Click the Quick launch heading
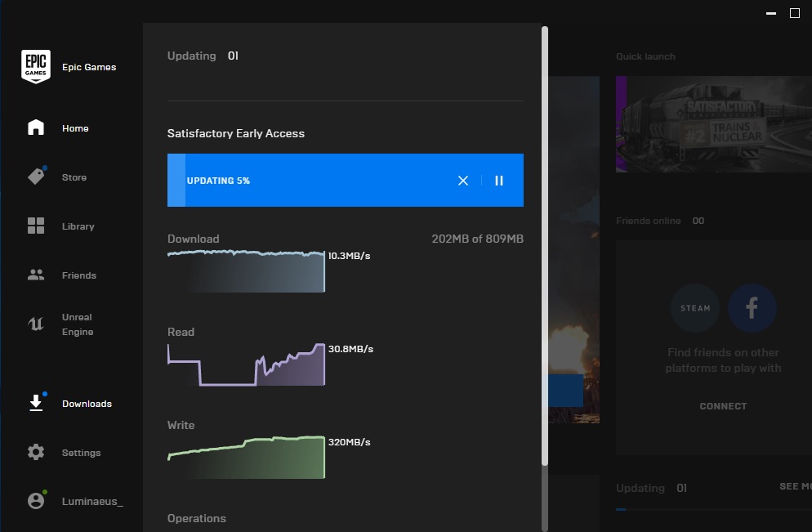 click(x=645, y=56)
